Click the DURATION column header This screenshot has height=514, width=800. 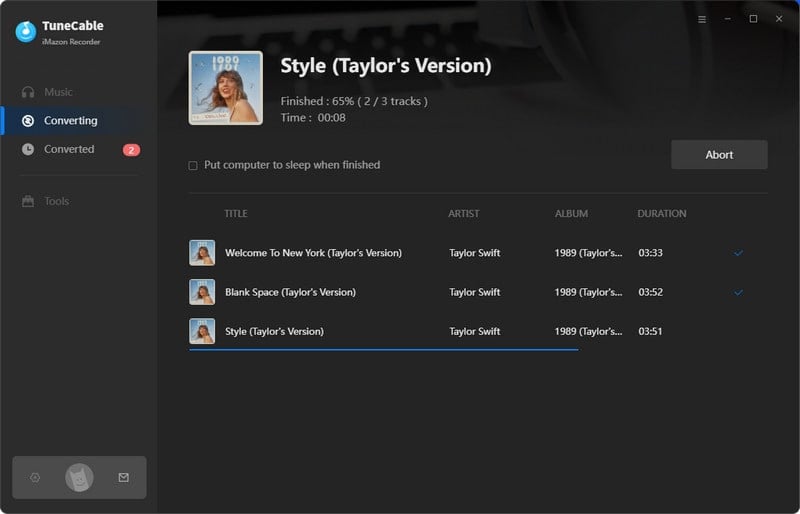[662, 214]
